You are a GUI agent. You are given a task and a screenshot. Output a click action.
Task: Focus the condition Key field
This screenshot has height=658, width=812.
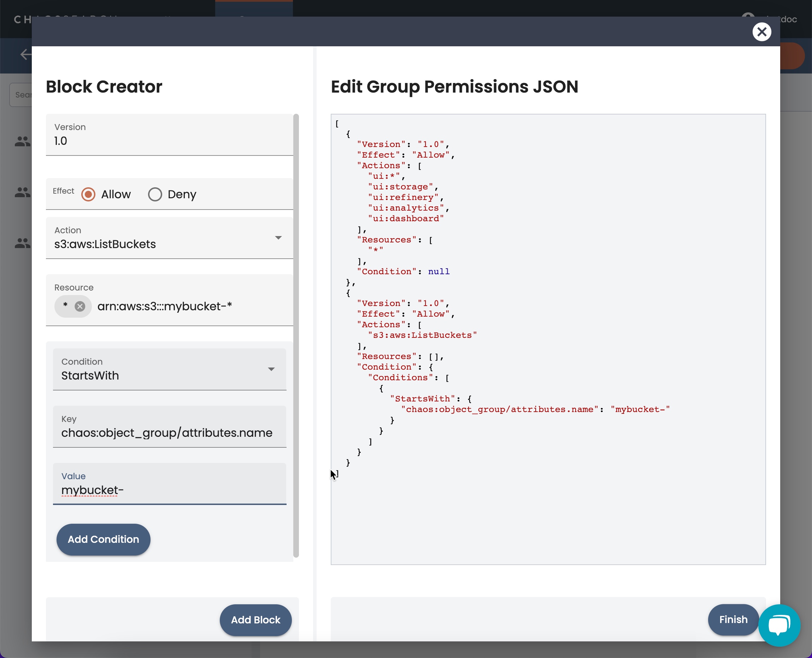[169, 433]
